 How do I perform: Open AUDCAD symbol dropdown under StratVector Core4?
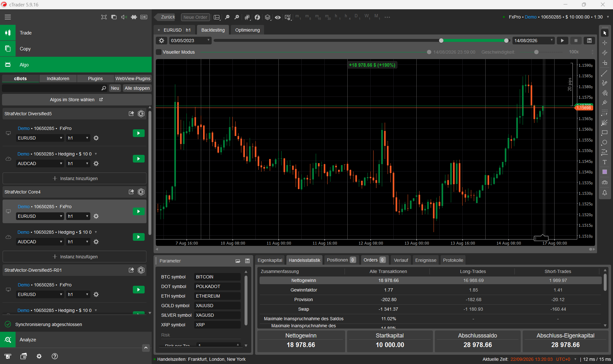(x=40, y=242)
